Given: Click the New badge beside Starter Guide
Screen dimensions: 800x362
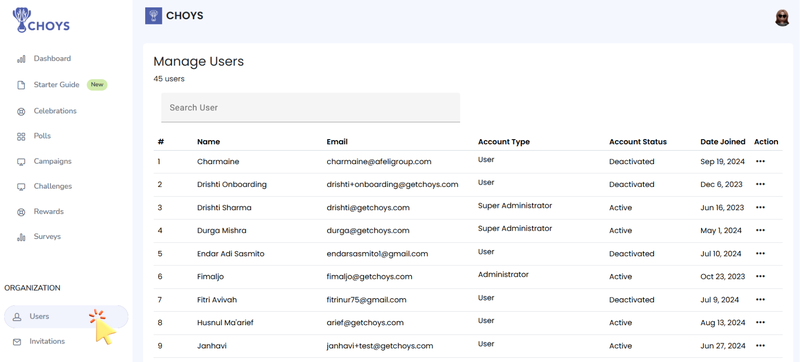Looking at the screenshot, I should (x=97, y=85).
